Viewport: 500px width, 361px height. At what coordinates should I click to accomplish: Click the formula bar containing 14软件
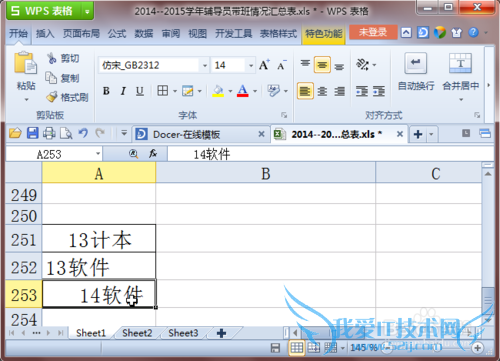(x=330, y=154)
